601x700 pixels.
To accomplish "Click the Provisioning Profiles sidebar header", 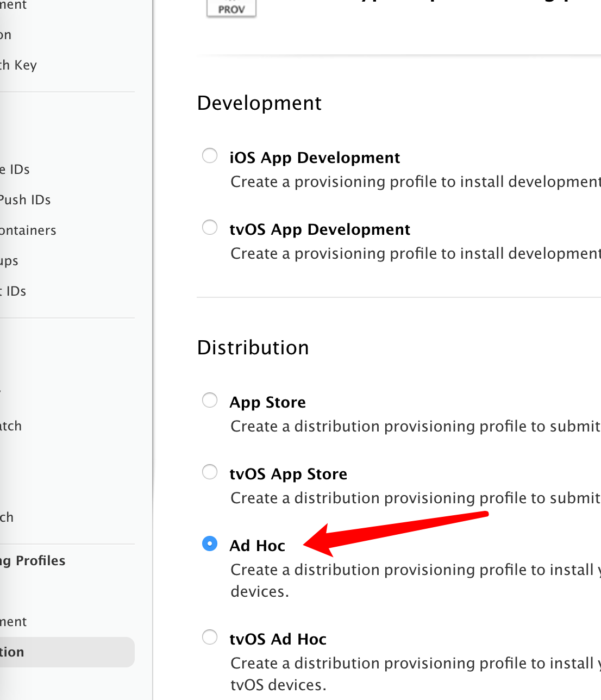I will 33,561.
